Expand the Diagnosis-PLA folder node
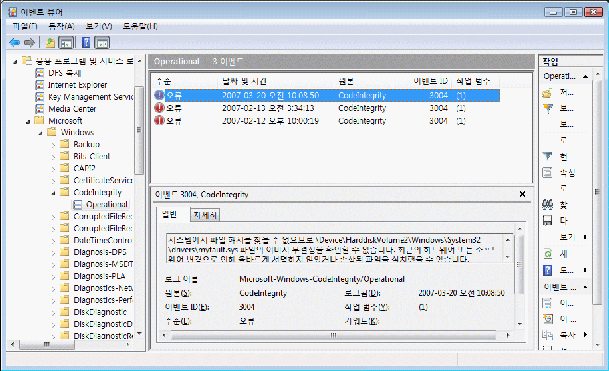The width and height of the screenshot is (609, 371). coord(53,277)
